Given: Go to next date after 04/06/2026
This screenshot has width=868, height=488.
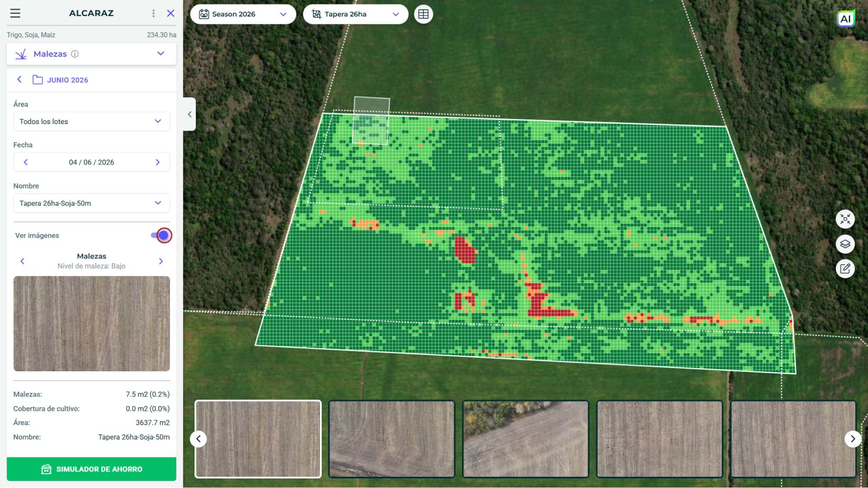Looking at the screenshot, I should coord(158,162).
